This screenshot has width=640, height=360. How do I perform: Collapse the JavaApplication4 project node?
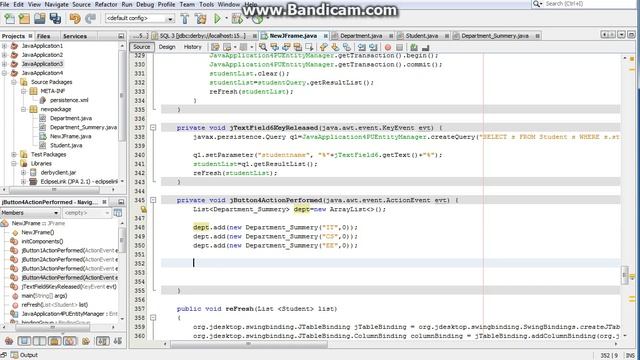(x=4, y=73)
